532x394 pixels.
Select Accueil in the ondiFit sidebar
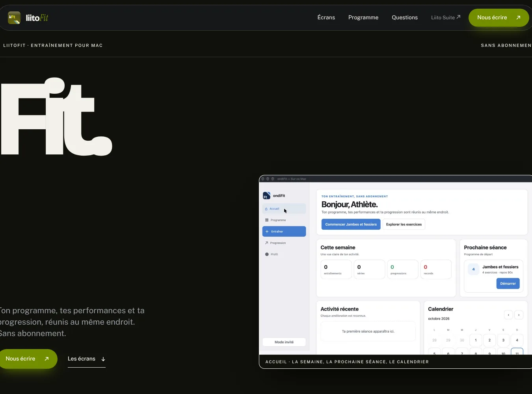tap(284, 209)
